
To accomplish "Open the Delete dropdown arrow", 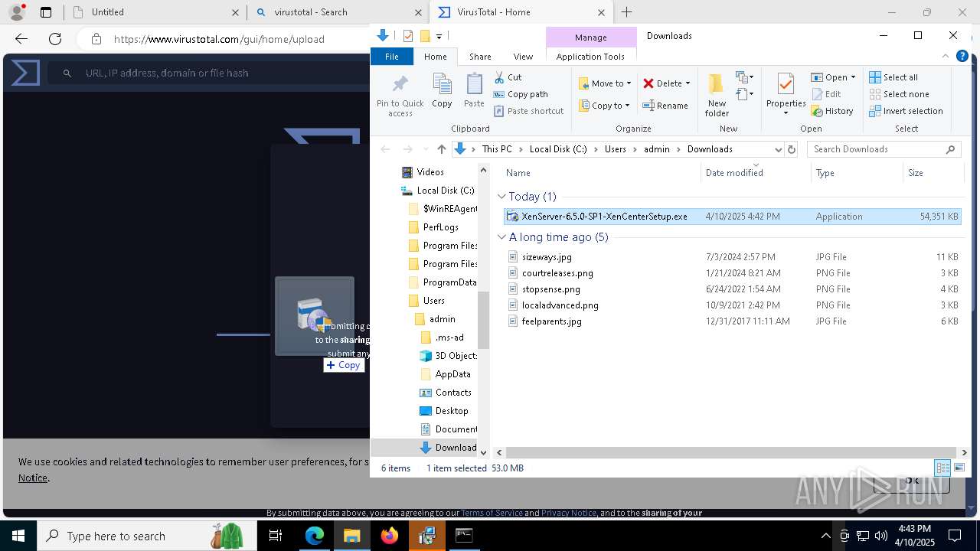I will [x=688, y=83].
